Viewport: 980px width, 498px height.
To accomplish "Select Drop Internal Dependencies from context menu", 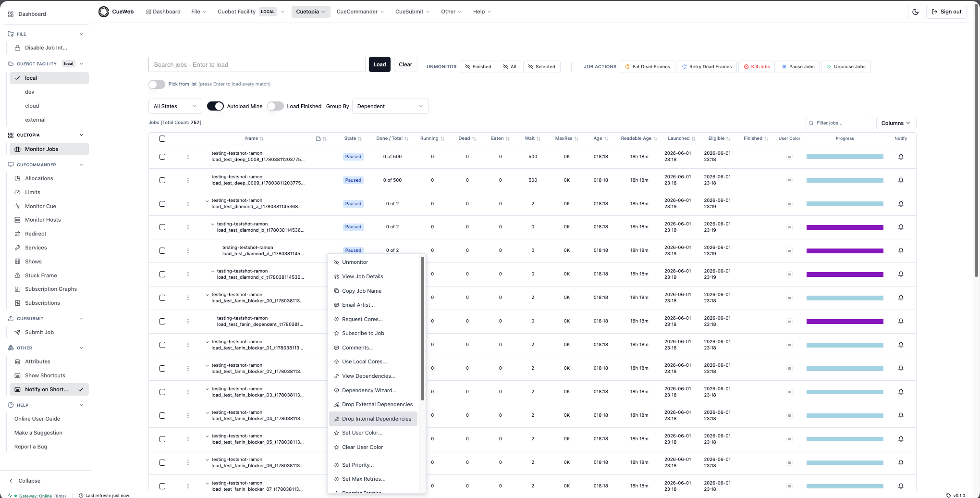I will tap(373, 419).
